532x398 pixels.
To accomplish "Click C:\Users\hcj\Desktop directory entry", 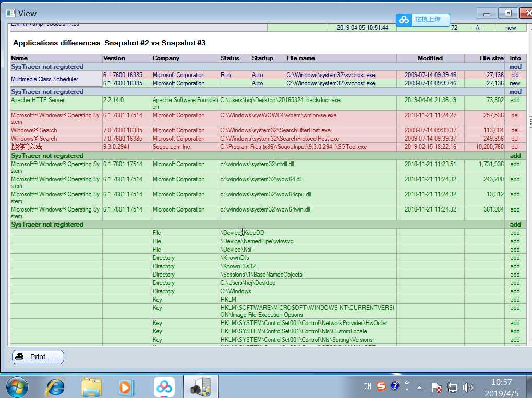I will click(x=248, y=283).
